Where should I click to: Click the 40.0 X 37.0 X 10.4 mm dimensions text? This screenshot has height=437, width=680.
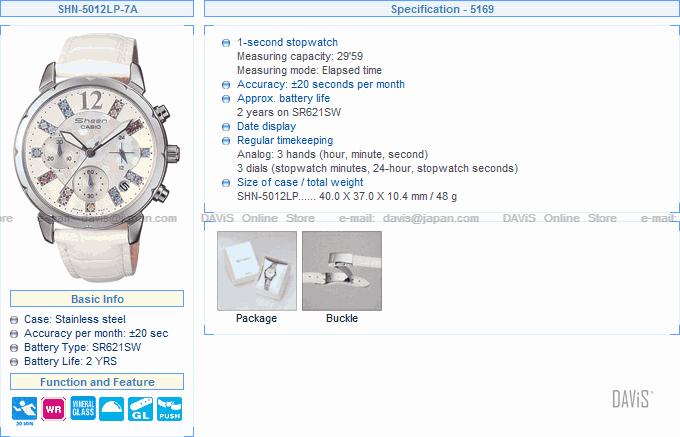pyautogui.click(x=373, y=196)
